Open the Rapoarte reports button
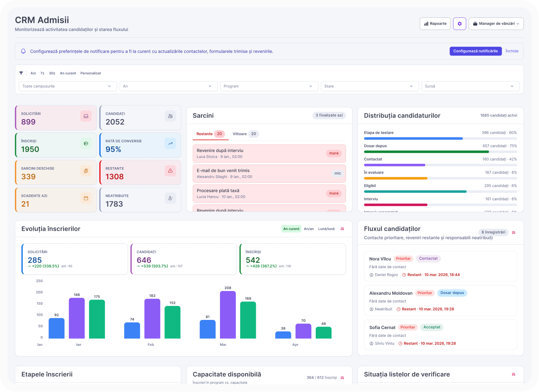Viewport: 539px width, 392px height. 435,24
